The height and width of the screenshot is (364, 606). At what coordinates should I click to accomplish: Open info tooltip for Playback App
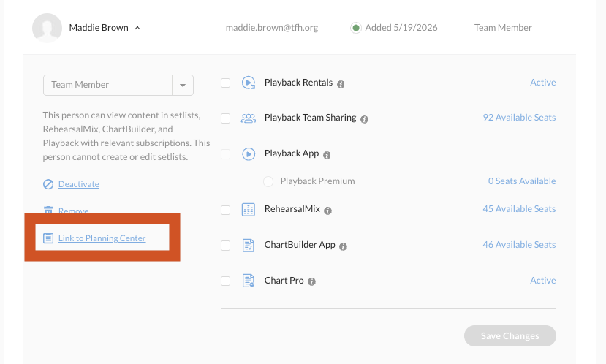pyautogui.click(x=327, y=155)
